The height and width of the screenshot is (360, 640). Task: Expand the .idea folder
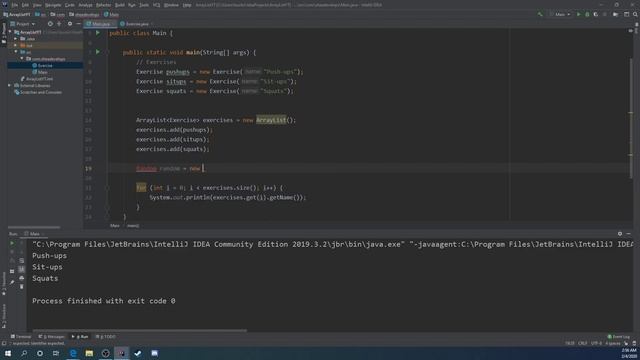coord(16,39)
